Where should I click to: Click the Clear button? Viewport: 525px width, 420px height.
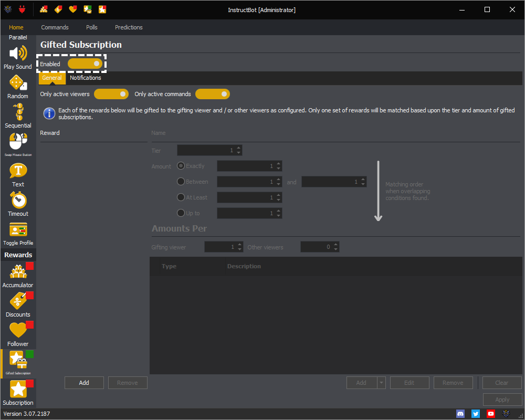pyautogui.click(x=502, y=383)
